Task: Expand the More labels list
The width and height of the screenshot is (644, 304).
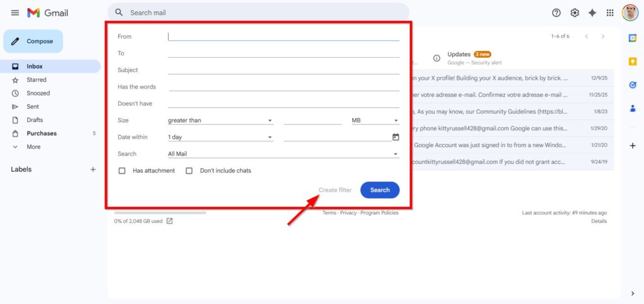Action: point(50,147)
